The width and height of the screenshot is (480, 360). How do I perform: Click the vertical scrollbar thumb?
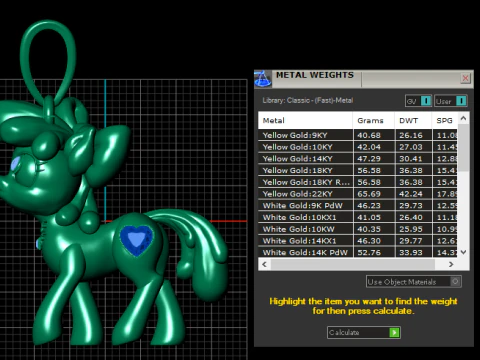[x=463, y=148]
